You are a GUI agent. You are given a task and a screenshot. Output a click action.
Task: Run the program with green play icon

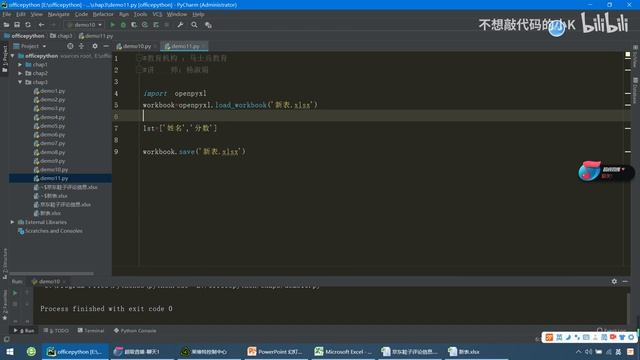[113, 25]
